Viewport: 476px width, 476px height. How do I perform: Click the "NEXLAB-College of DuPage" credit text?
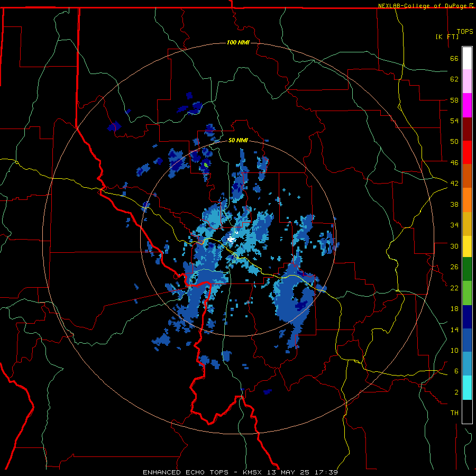coord(422,6)
